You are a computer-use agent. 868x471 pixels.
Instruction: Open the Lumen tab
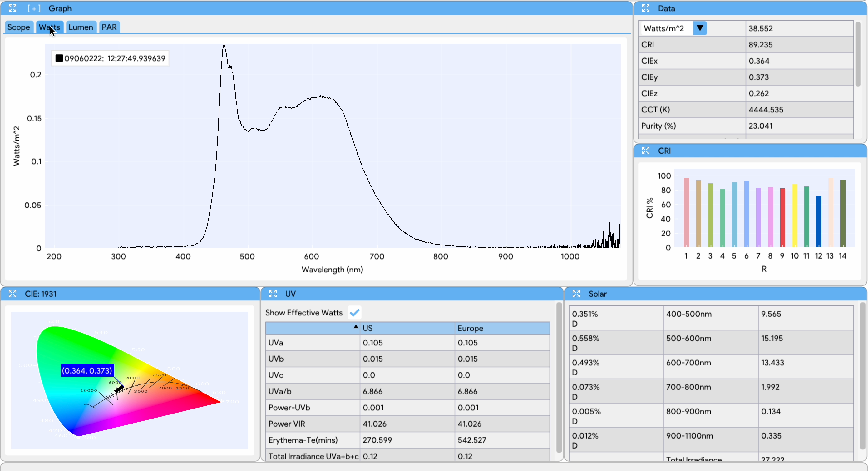81,27
